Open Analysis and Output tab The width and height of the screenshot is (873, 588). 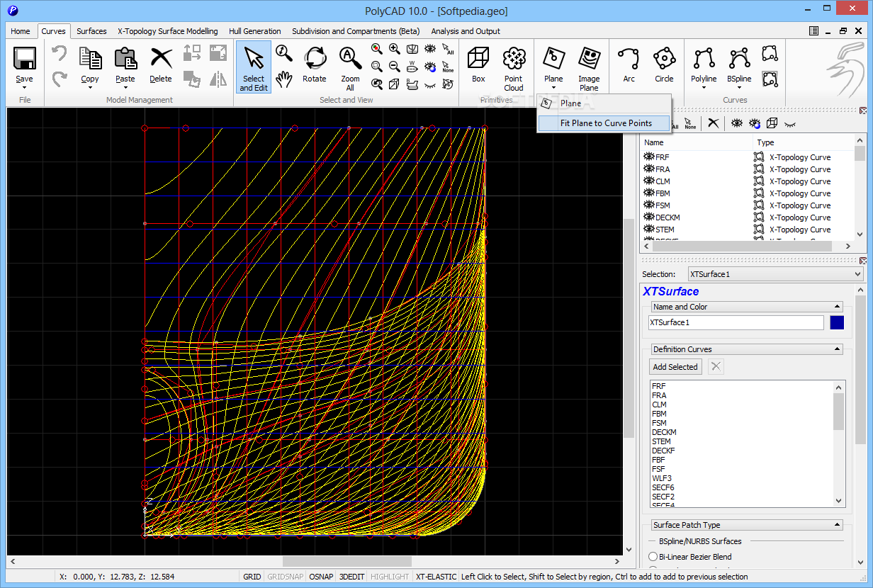466,31
